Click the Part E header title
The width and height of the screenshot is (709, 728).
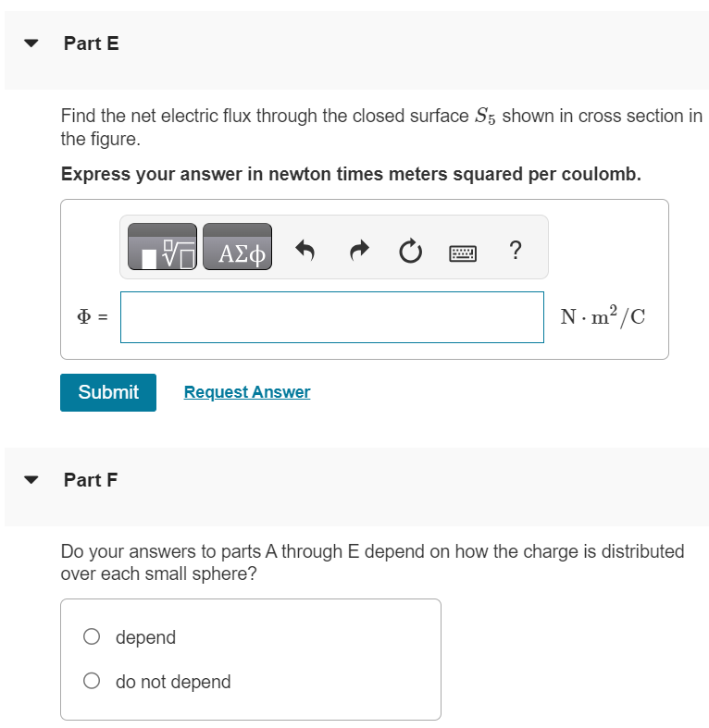coord(91,43)
